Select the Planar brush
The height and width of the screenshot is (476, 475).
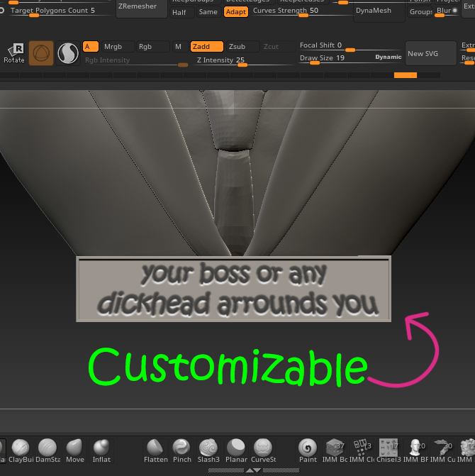coord(236,450)
